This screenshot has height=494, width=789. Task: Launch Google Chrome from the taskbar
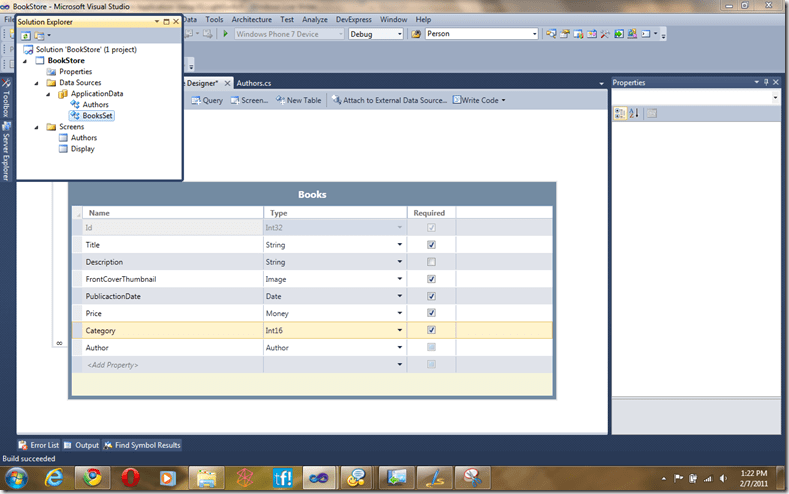[x=92, y=477]
